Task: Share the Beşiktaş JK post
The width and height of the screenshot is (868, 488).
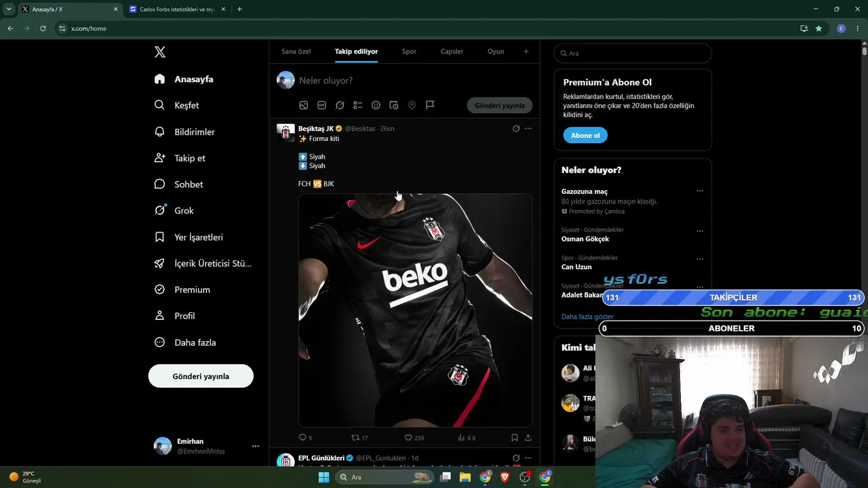Action: point(528,438)
